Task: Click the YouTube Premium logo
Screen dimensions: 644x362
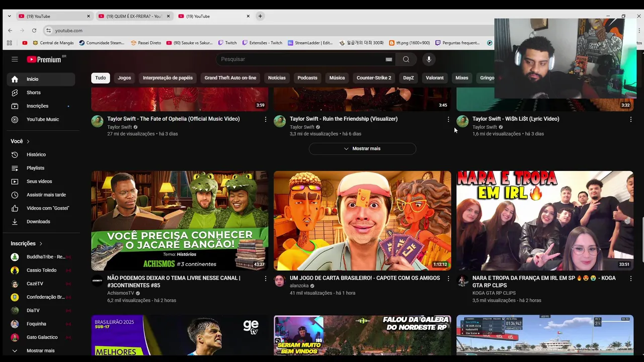Action: click(44, 59)
